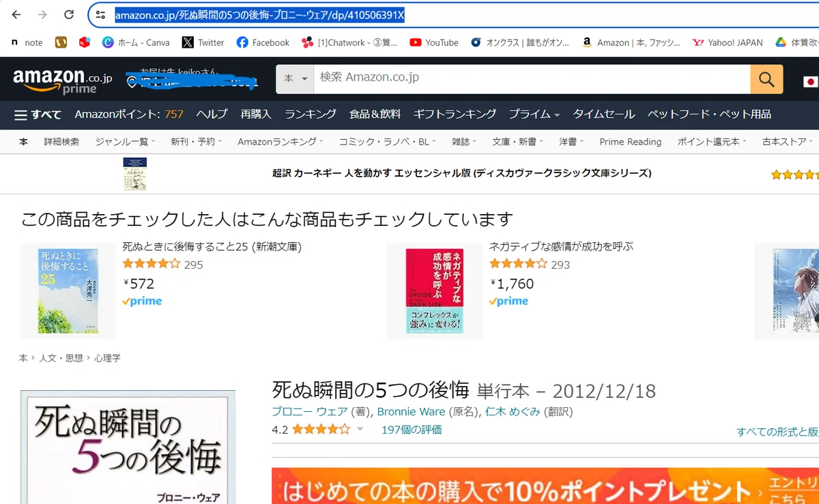Image resolution: width=819 pixels, height=504 pixels.
Task: Click 死ぬときに後悔すること25 book cover thumbnail
Action: [68, 291]
